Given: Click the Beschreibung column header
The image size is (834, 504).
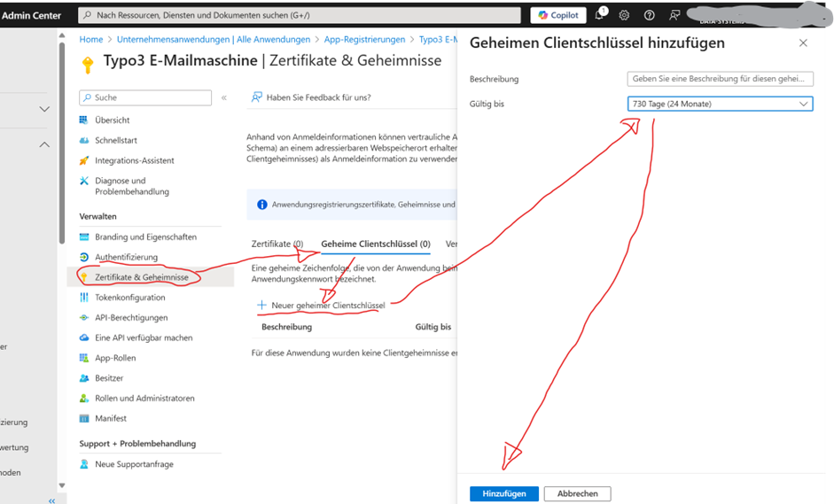Looking at the screenshot, I should coord(286,327).
